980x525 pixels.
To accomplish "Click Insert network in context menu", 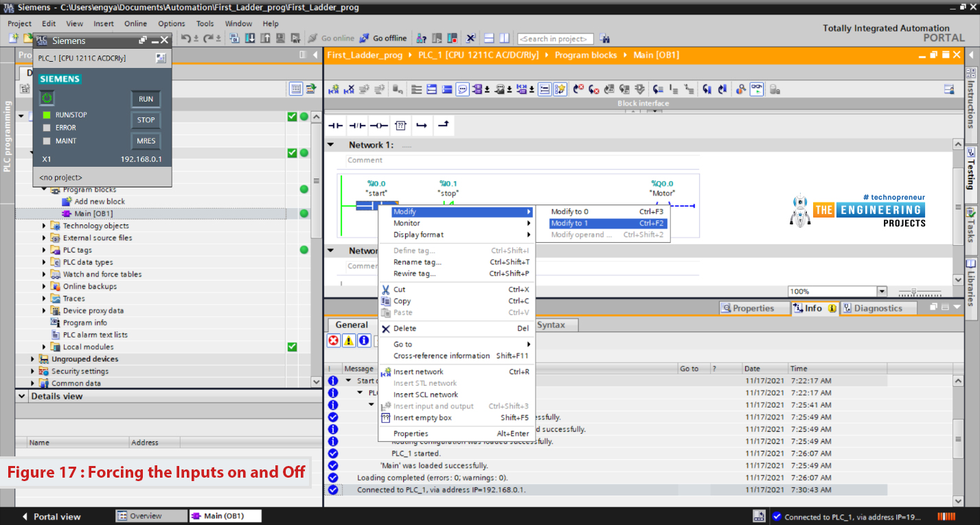I will [457, 372].
